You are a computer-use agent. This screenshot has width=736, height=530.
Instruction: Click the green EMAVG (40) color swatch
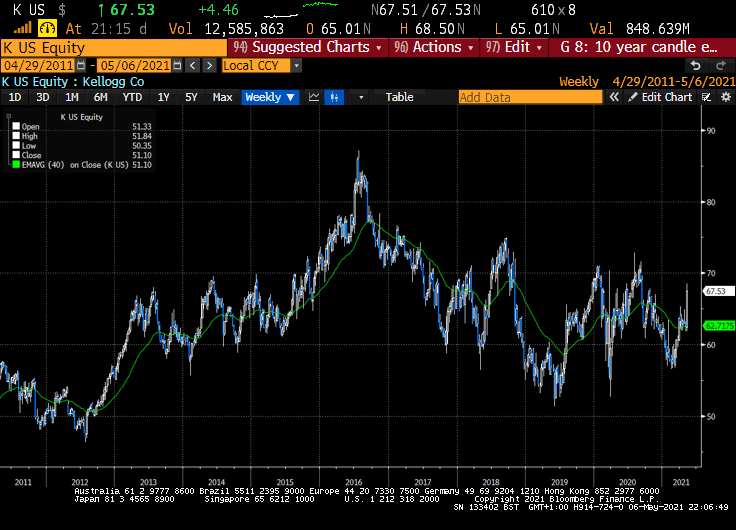[16, 165]
